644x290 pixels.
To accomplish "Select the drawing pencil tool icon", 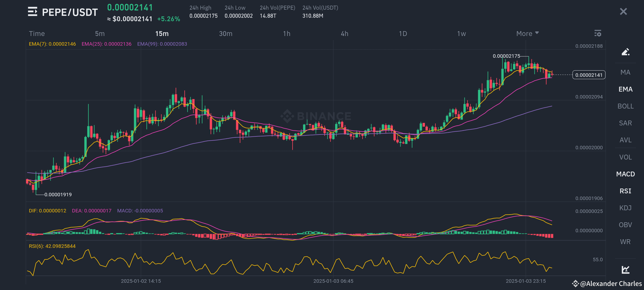I will (625, 52).
